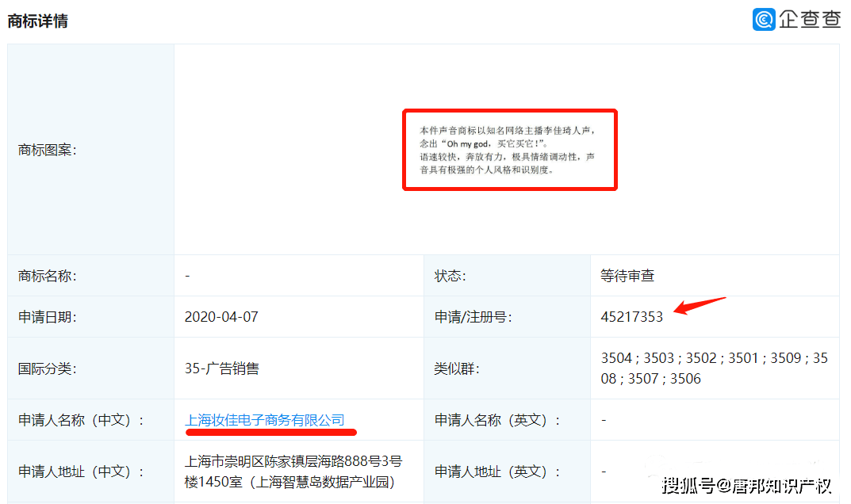Click the 搜狐号@唐邦知识产权 watermark
851x504 pixels.
point(747,485)
